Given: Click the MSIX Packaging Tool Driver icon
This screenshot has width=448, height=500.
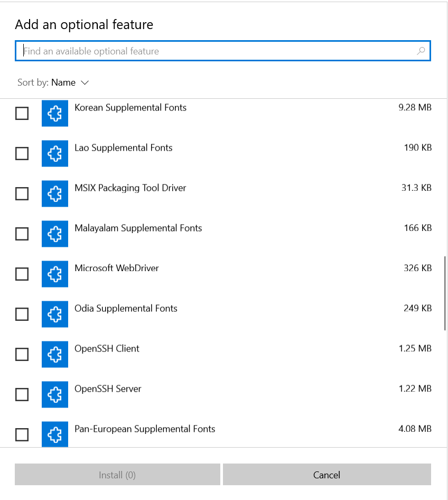Looking at the screenshot, I should 55,193.
